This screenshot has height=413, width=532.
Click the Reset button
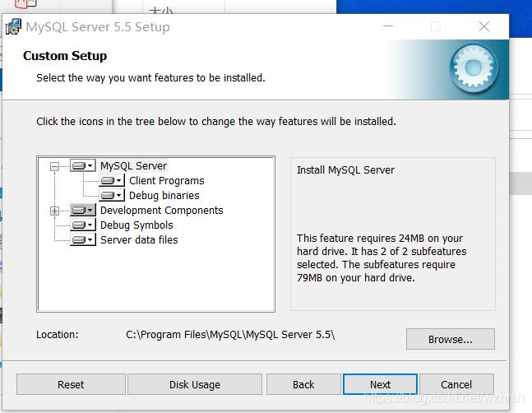click(x=71, y=384)
